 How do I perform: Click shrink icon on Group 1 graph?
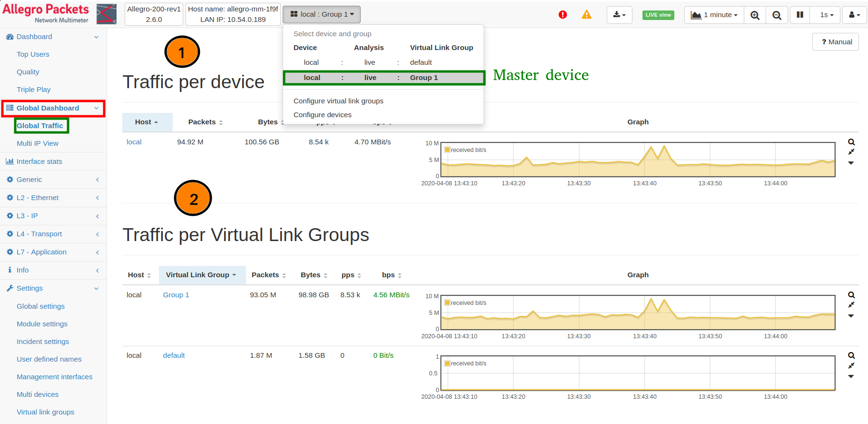(x=851, y=305)
